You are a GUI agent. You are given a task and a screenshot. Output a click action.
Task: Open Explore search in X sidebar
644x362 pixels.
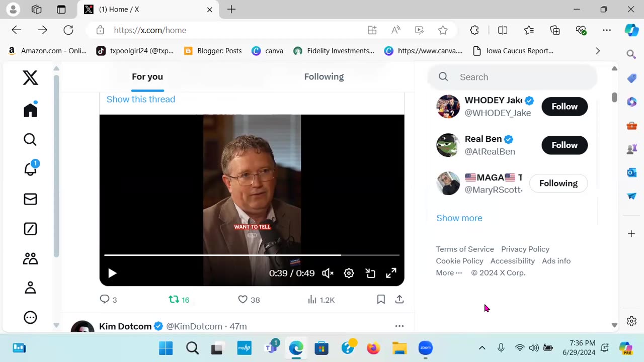[30, 139]
